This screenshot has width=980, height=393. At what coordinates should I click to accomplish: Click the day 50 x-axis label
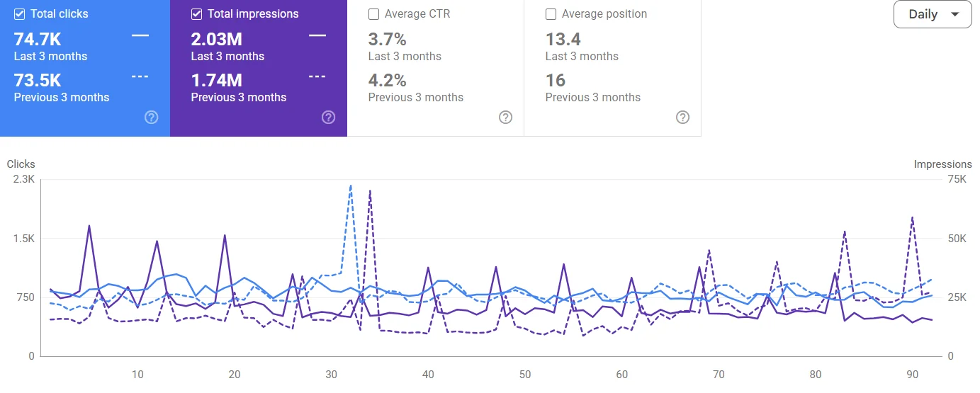[525, 375]
